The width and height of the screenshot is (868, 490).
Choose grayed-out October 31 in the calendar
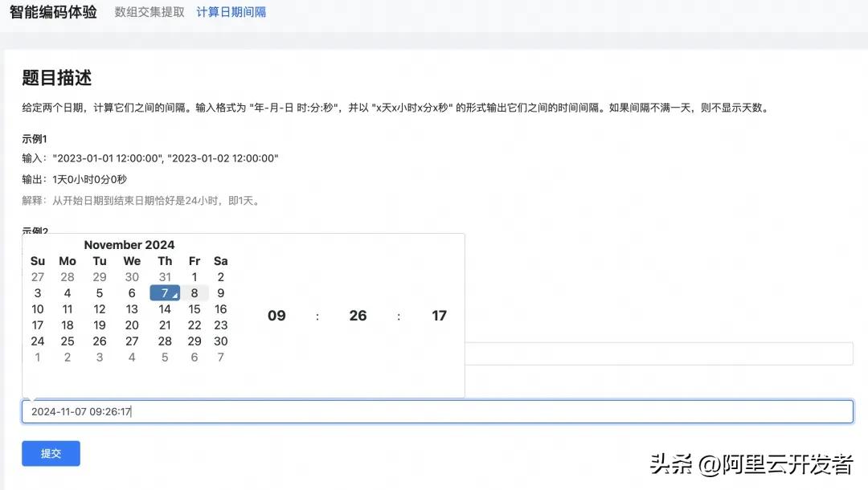tap(165, 277)
